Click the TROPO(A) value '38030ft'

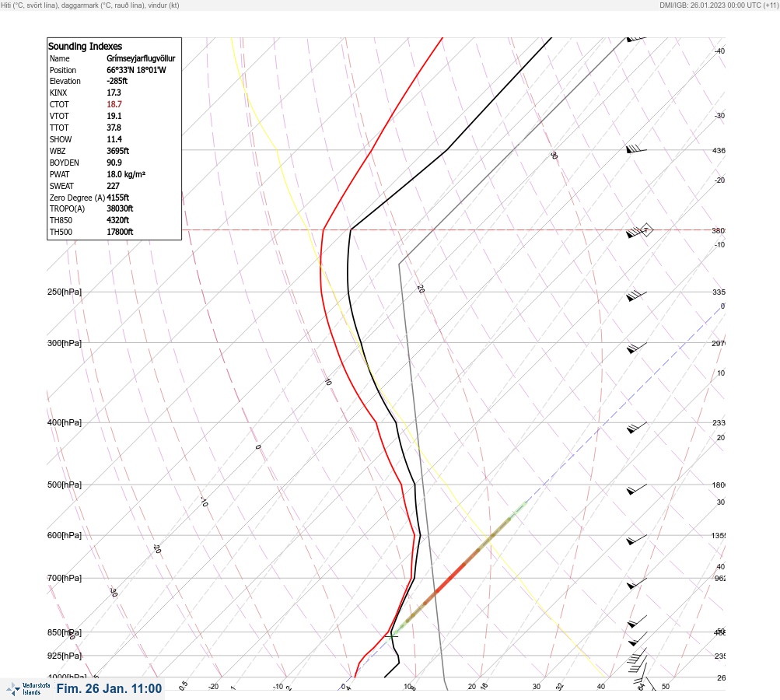pos(120,208)
